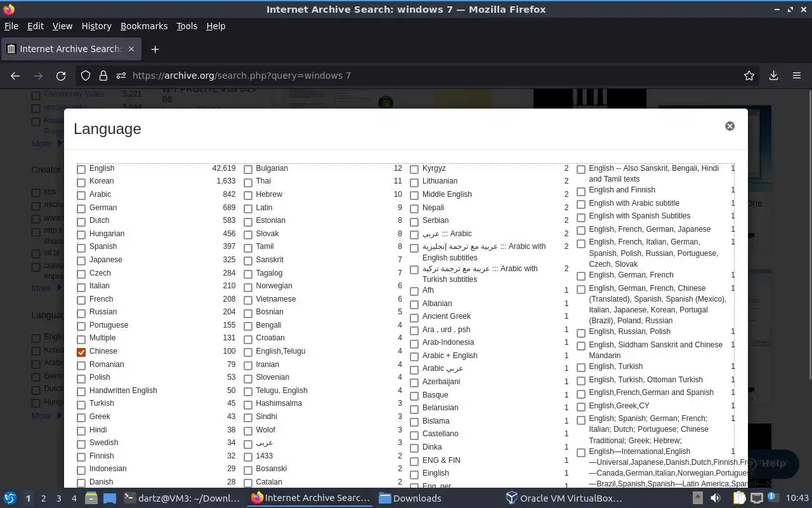Open the file manager icon in the taskbar panel
Image resolution: width=812 pixels, height=508 pixels.
tap(91, 498)
